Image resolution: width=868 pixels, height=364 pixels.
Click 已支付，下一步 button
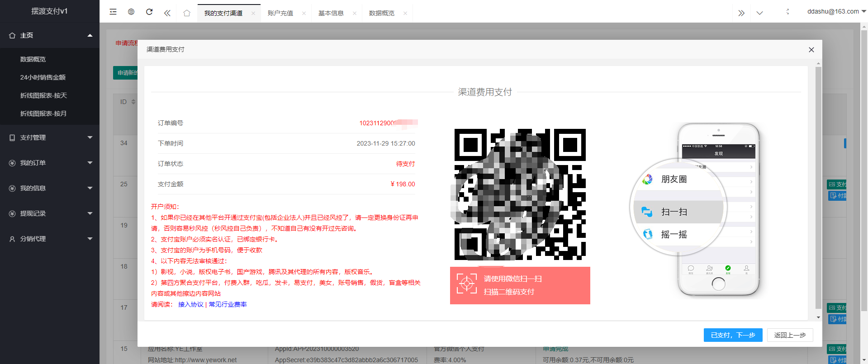coord(733,335)
